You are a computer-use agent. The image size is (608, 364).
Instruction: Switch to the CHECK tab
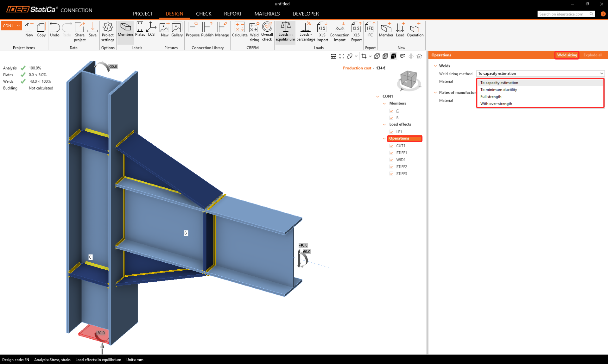203,14
